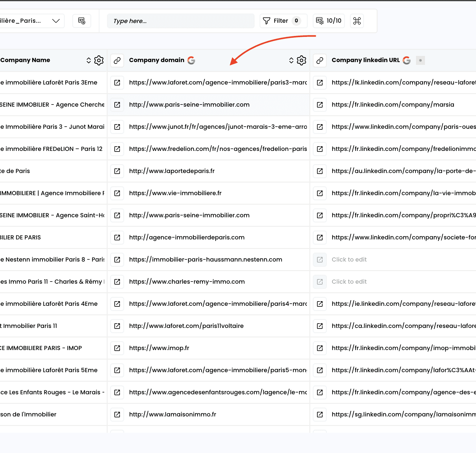Select cell https://www.imop.fr

(x=159, y=348)
